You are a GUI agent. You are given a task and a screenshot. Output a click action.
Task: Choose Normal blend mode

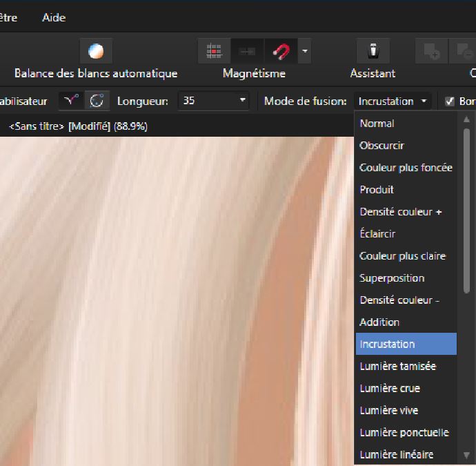(x=406, y=124)
